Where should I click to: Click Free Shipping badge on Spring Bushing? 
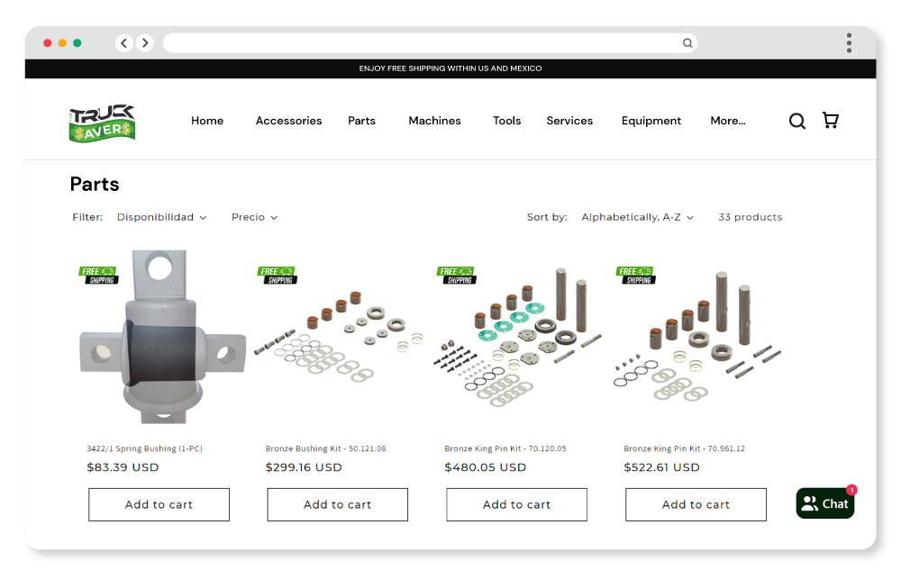[98, 275]
